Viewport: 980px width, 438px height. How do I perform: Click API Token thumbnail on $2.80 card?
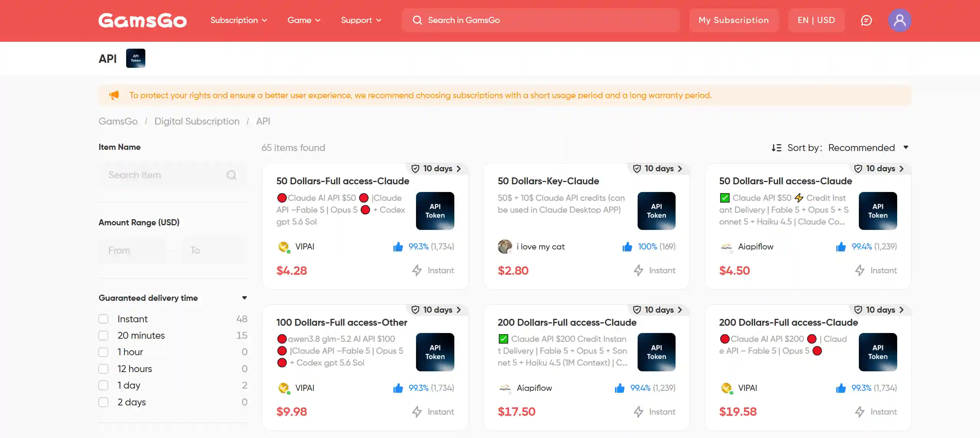pyautogui.click(x=656, y=211)
